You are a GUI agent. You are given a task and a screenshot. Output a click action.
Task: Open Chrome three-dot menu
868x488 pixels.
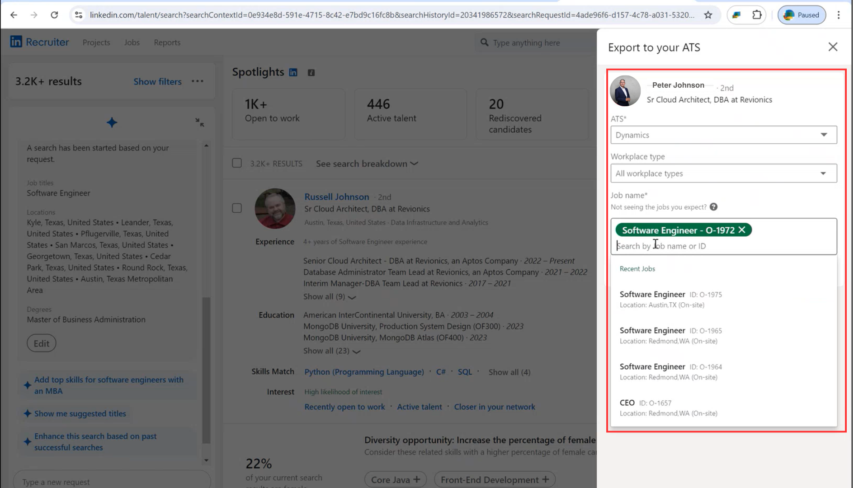[x=839, y=15]
